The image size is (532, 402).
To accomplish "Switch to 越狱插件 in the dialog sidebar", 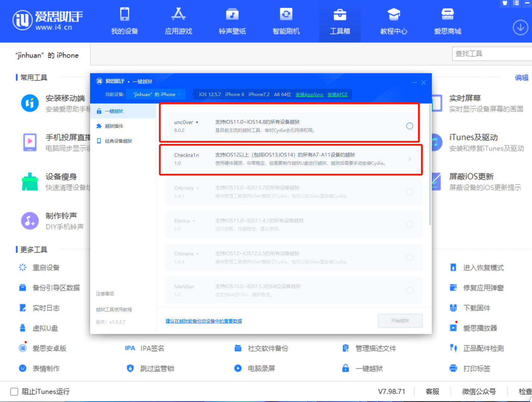I will click(x=123, y=126).
